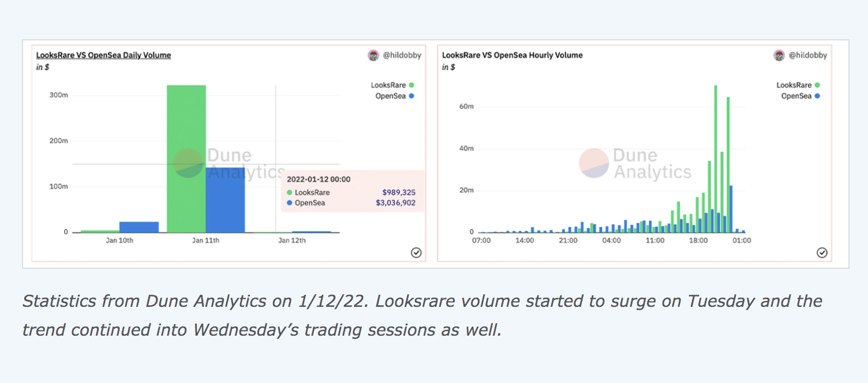Click the blue OpenSea bar for Jan 10th
Viewport: 868px width, 383px height.
coord(139,227)
